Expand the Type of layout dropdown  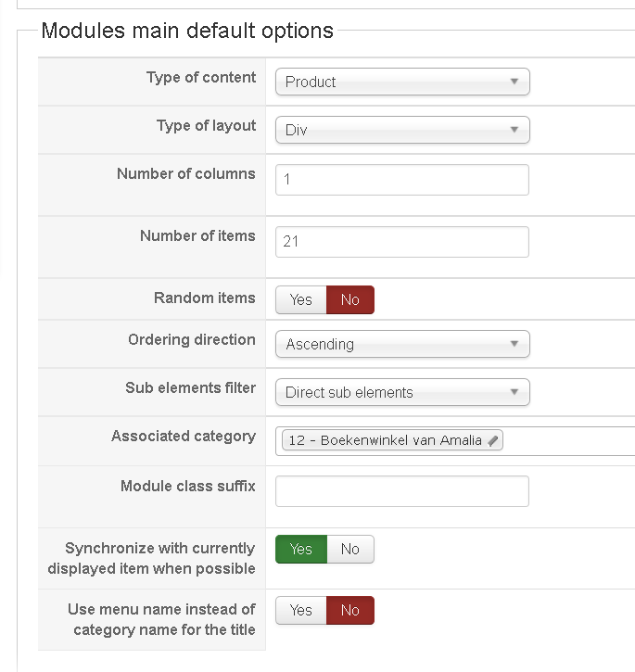click(x=402, y=130)
